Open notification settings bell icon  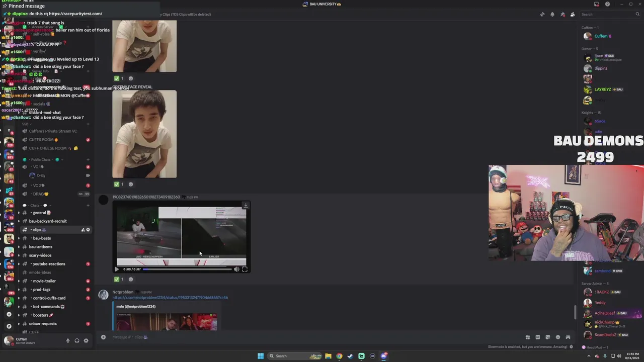[x=552, y=14]
